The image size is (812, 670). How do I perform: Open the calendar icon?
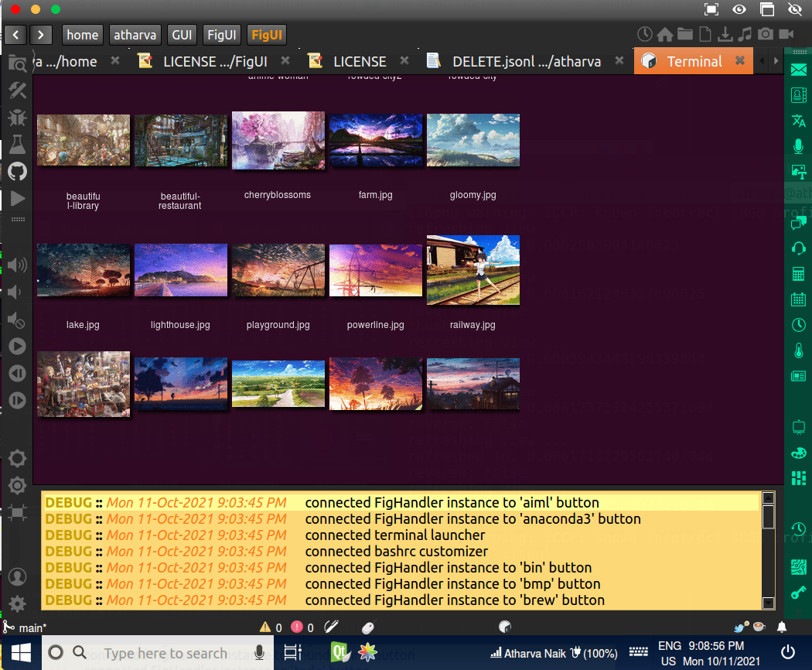point(799,299)
